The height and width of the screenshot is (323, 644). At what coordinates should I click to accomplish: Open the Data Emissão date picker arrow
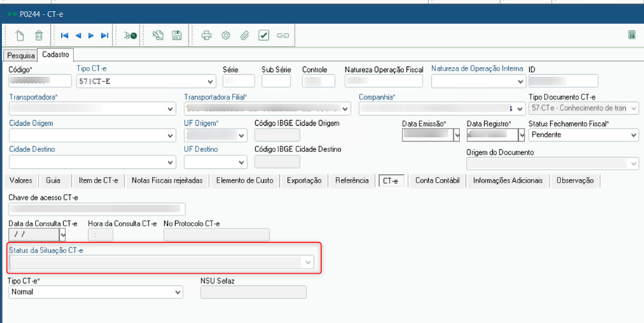456,135
